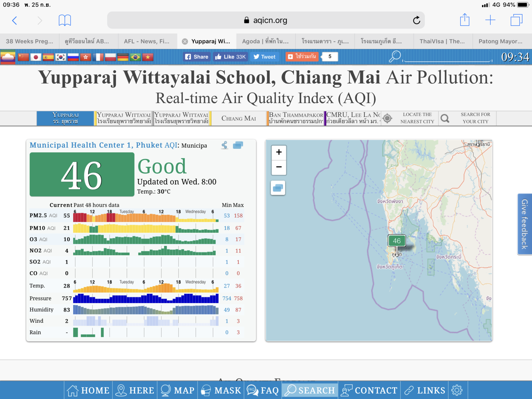Open the Municipal Health Center 1, Phuket AQI link
The width and height of the screenshot is (532, 399).
click(x=103, y=145)
